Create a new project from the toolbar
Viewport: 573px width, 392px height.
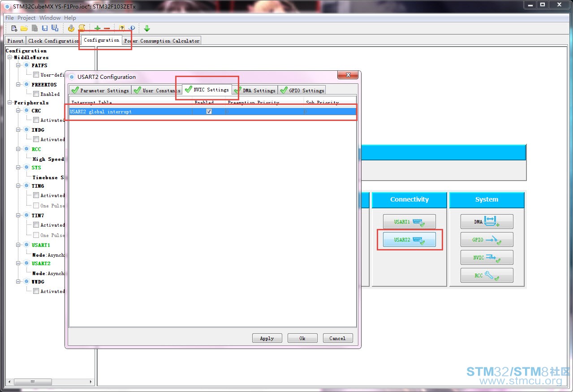[x=14, y=28]
